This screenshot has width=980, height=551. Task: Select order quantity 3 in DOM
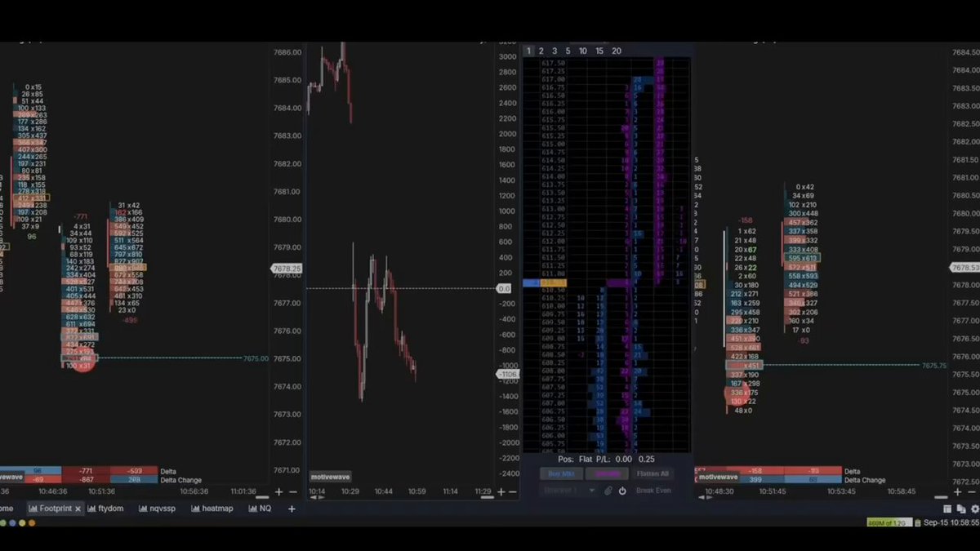(x=555, y=51)
